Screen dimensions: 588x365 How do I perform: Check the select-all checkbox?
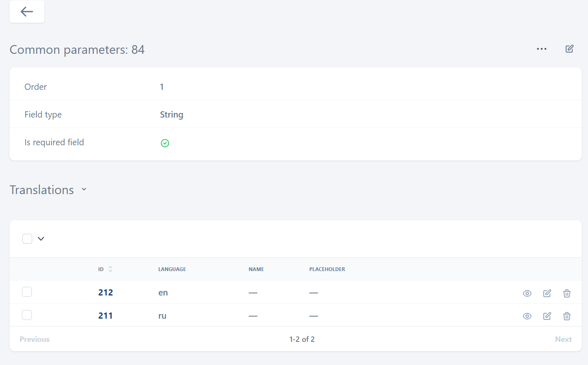tap(27, 239)
